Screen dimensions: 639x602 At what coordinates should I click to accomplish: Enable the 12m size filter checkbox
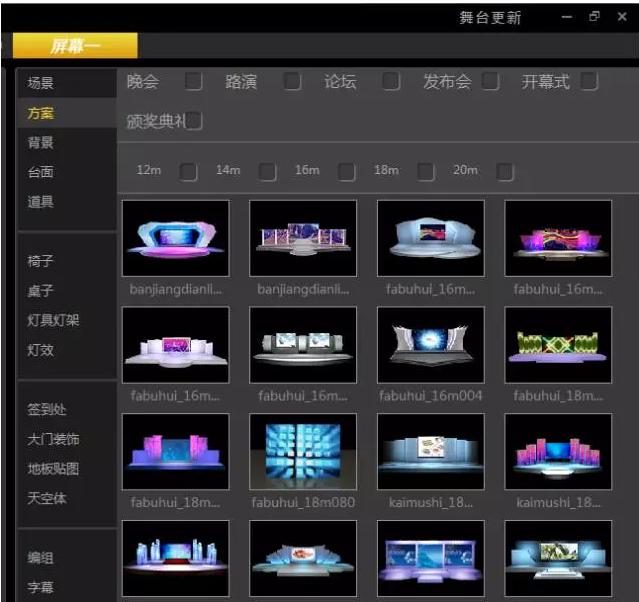click(188, 172)
